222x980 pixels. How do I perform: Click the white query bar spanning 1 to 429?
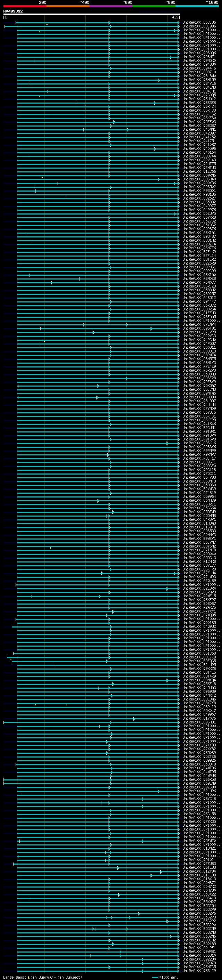click(x=92, y=15)
